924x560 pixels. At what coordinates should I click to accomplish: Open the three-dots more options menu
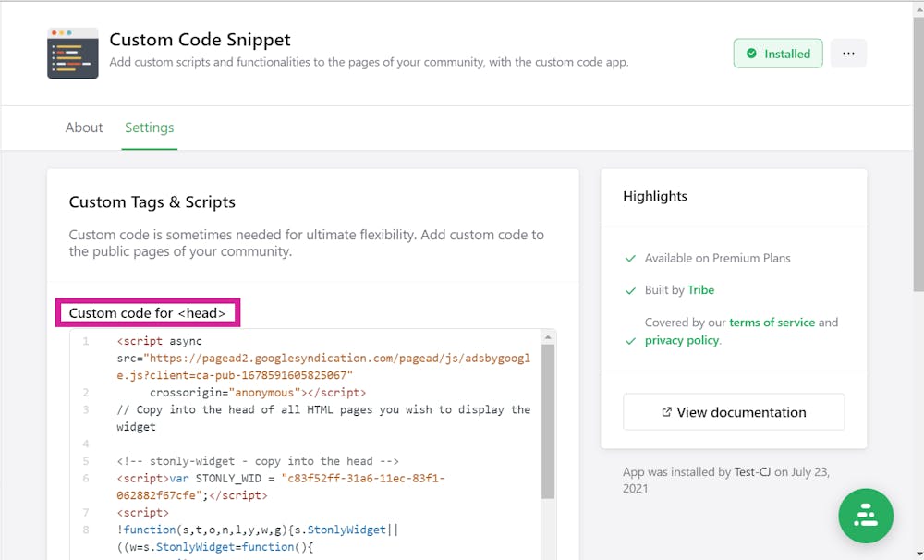[x=848, y=54]
